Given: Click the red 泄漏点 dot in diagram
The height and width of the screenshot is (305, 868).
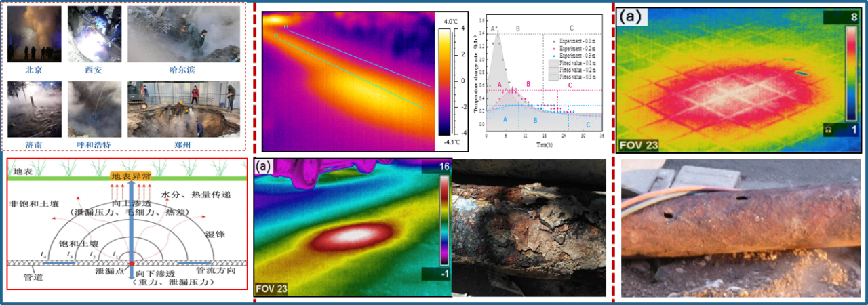Looking at the screenshot, I should pyautogui.click(x=132, y=263).
